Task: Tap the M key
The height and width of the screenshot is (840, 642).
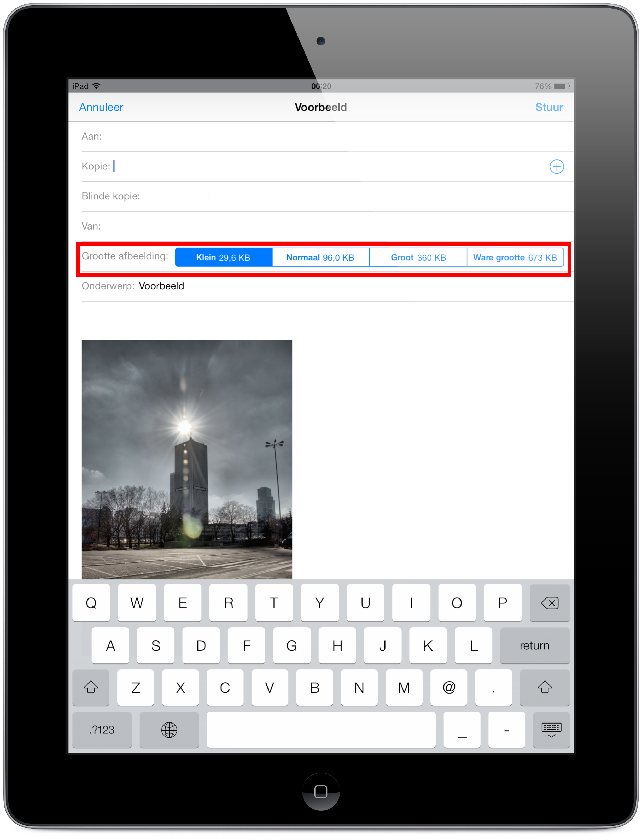Action: pos(404,687)
